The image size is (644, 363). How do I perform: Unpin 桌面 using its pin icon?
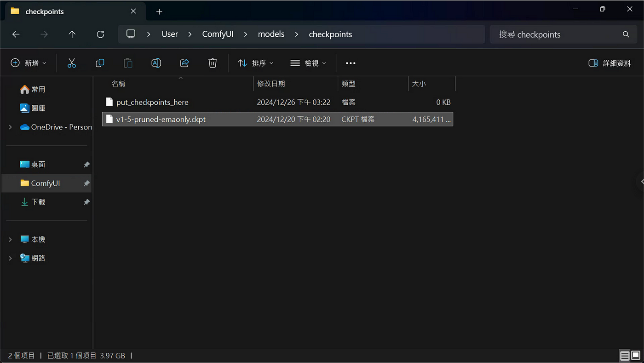click(x=86, y=164)
